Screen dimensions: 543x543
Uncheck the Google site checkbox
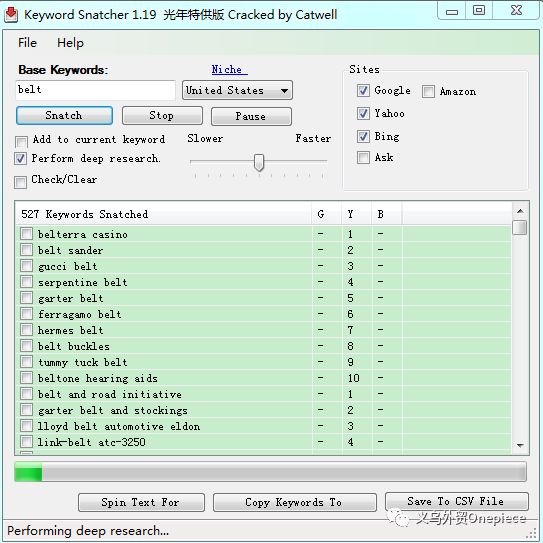(363, 90)
